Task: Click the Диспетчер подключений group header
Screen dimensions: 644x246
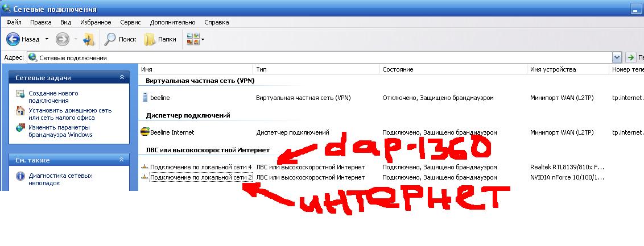Action: point(188,115)
